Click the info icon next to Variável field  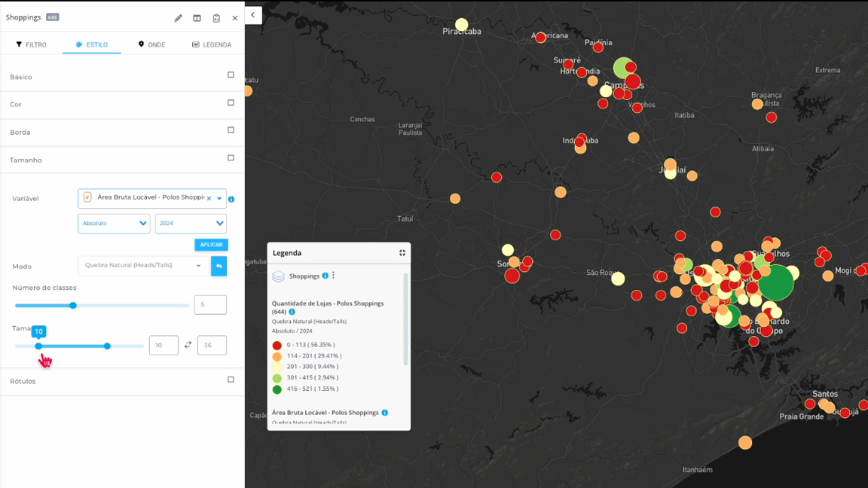tap(231, 200)
